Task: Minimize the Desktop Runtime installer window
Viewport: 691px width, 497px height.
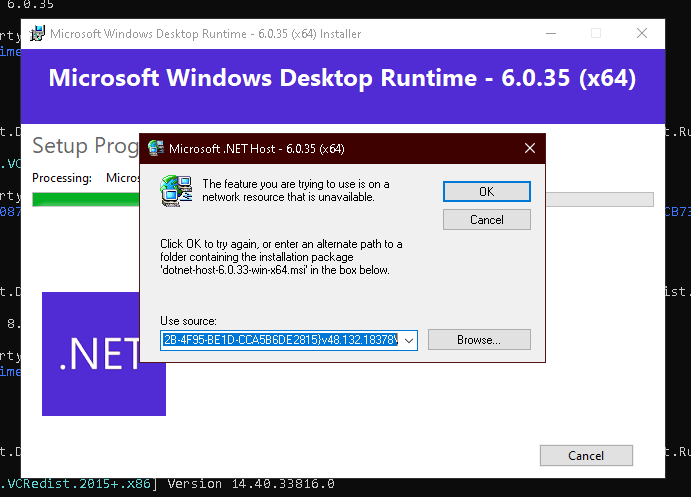Action: click(551, 33)
